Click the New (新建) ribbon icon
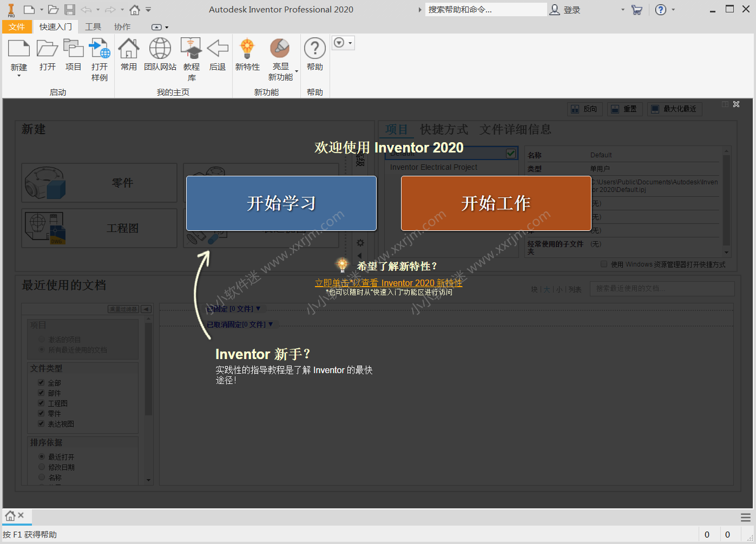This screenshot has height=544, width=756. click(x=19, y=49)
